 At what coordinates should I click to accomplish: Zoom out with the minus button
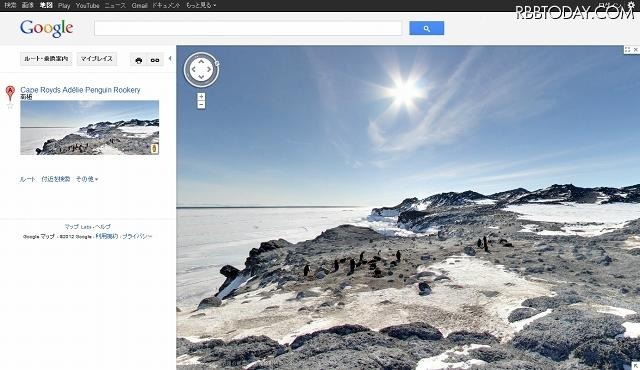point(201,104)
